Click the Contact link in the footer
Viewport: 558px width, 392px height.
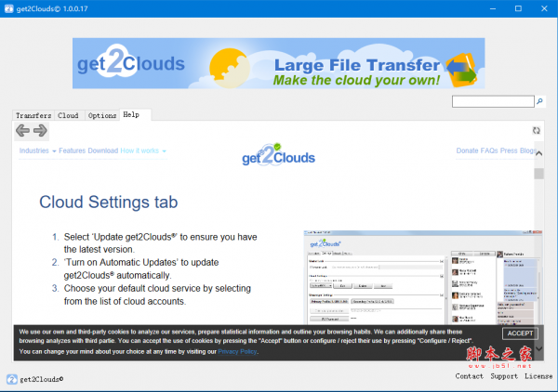click(x=469, y=376)
